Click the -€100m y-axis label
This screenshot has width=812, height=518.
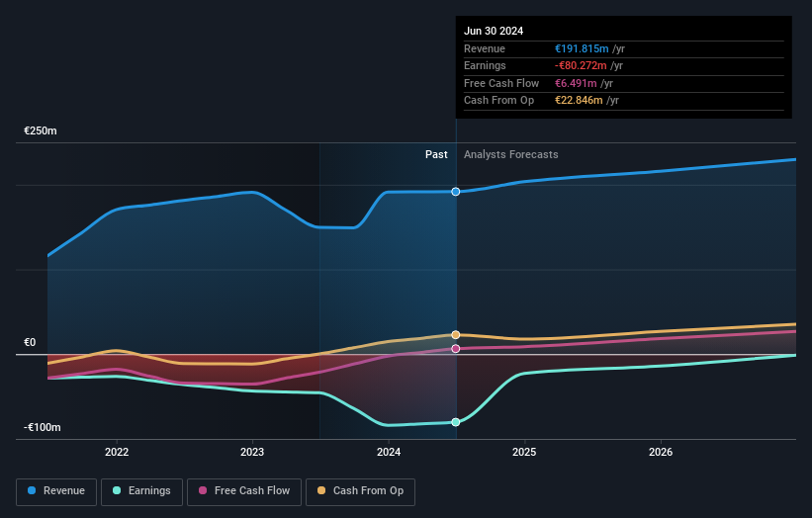42,427
